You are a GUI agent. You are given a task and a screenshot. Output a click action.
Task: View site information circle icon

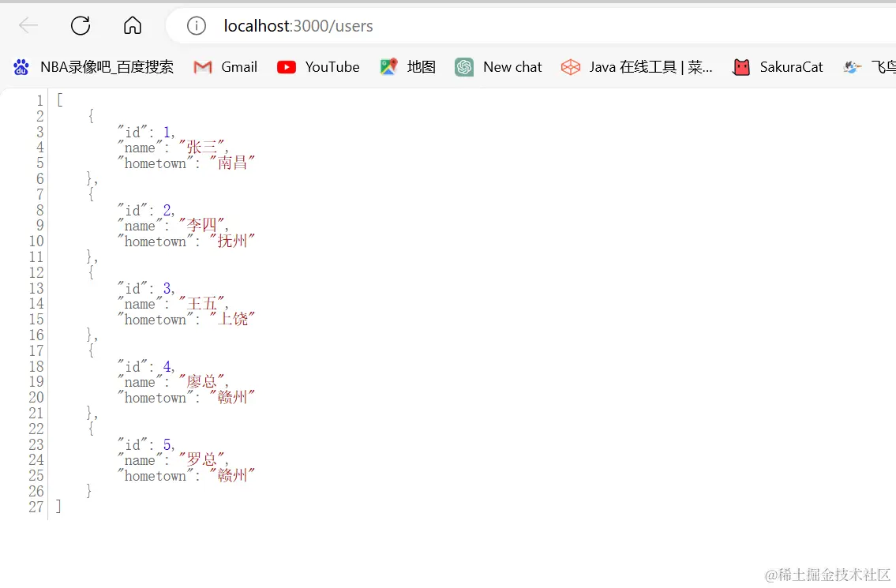[x=196, y=26]
